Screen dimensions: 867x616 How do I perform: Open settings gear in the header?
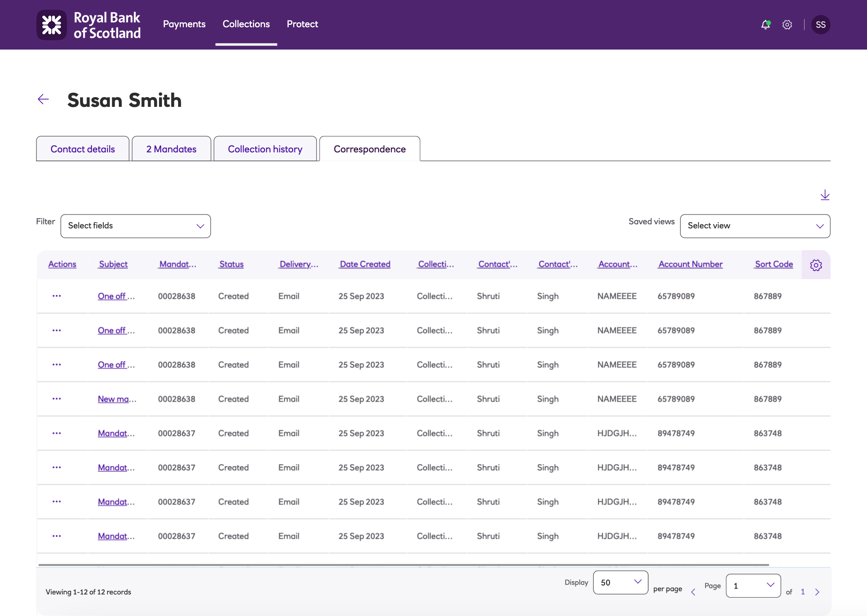[x=787, y=25]
